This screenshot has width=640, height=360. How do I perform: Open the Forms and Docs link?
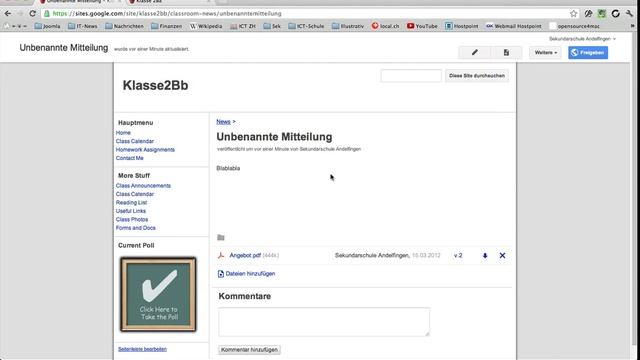coord(136,228)
